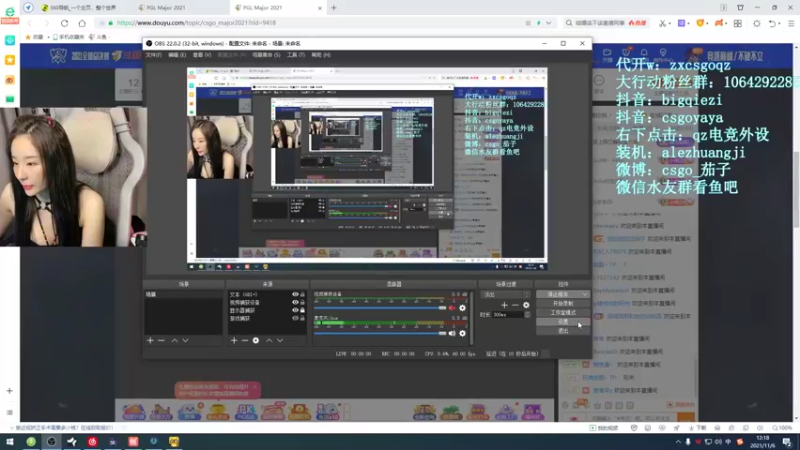The height and width of the screenshot is (450, 800).
Task: Open the Windows Start menu
Action: click(10, 442)
